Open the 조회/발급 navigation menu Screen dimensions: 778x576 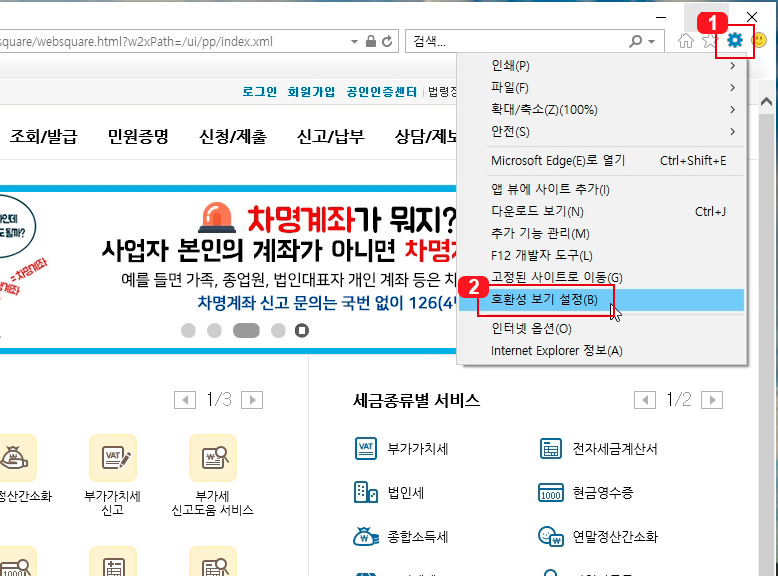coord(44,136)
